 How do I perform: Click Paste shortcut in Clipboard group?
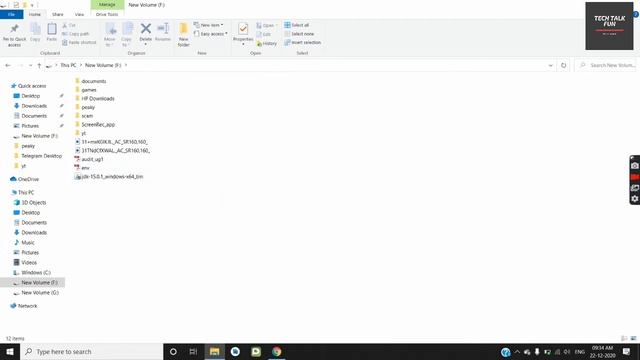coord(79,42)
